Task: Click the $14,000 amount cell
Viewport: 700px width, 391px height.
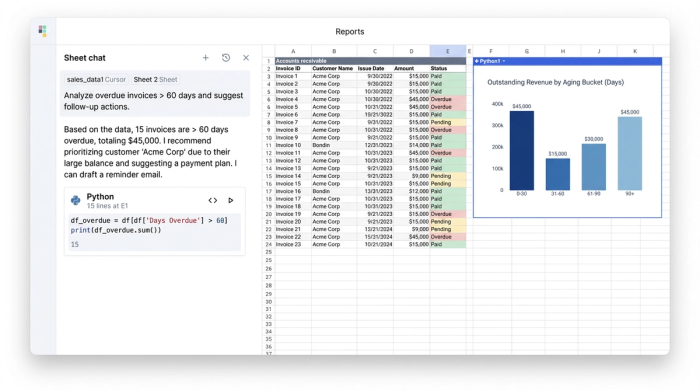Action: point(411,145)
